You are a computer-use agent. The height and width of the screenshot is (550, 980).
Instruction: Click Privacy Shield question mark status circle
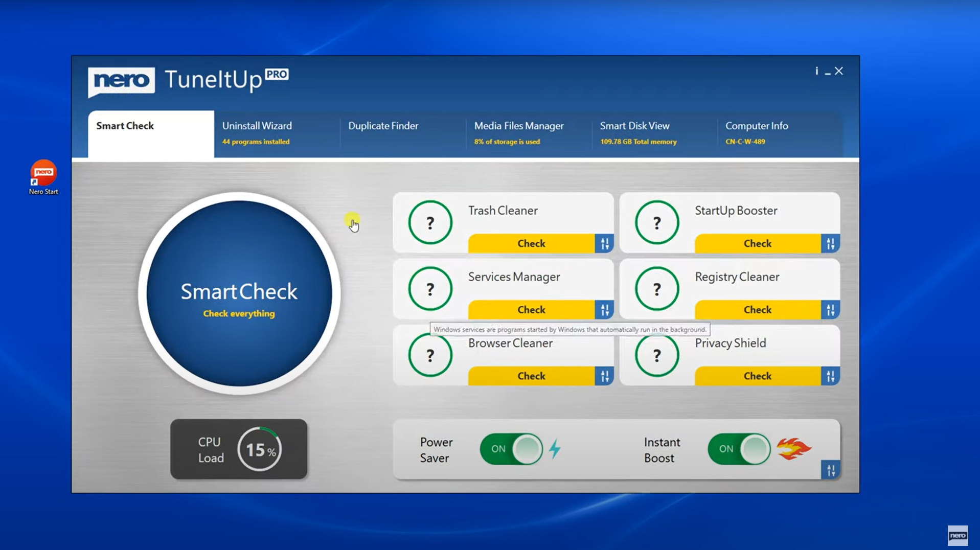pyautogui.click(x=656, y=355)
